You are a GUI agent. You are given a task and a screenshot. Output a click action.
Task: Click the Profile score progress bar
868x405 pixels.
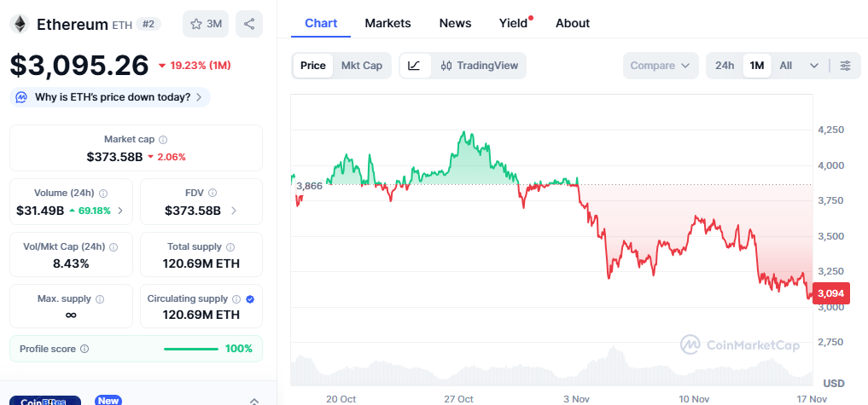click(190, 349)
